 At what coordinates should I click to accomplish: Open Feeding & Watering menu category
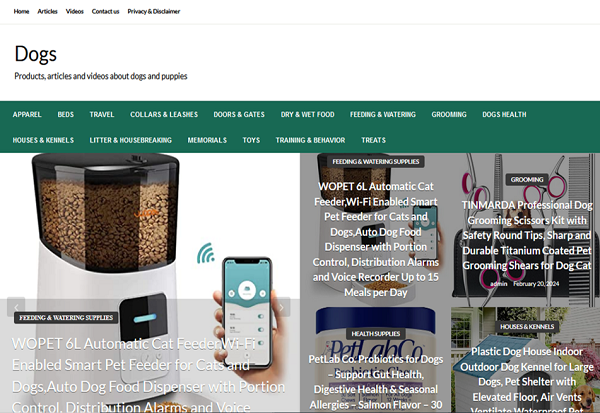[383, 114]
